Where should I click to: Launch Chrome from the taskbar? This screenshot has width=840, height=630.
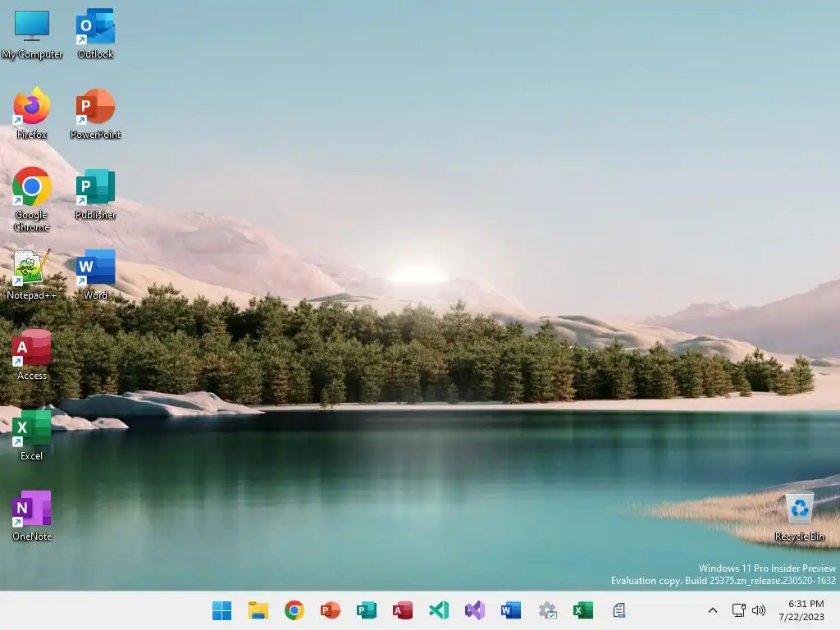[294, 610]
